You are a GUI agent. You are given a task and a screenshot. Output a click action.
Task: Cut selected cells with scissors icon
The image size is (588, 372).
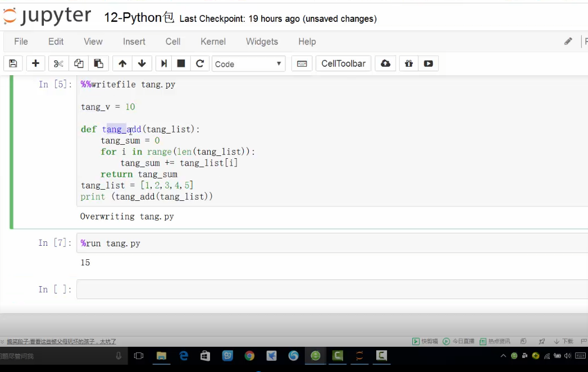click(58, 64)
